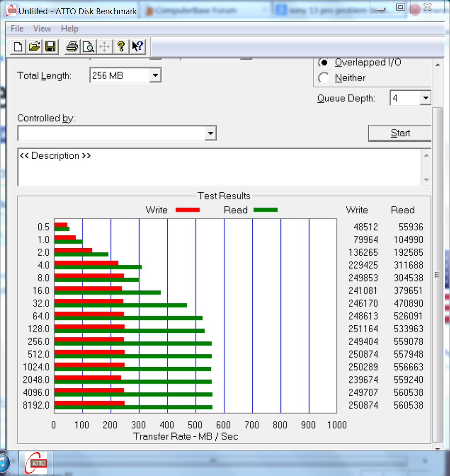Image resolution: width=450 pixels, height=476 pixels.
Task: Click the Start benchmark button
Action: point(400,133)
